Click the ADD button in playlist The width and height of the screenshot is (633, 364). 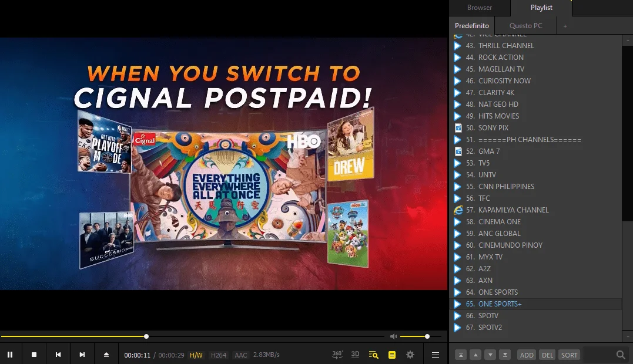pyautogui.click(x=527, y=355)
